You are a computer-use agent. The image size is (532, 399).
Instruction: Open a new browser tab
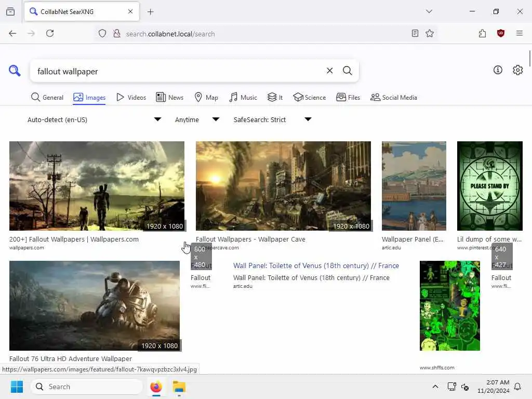click(x=151, y=12)
